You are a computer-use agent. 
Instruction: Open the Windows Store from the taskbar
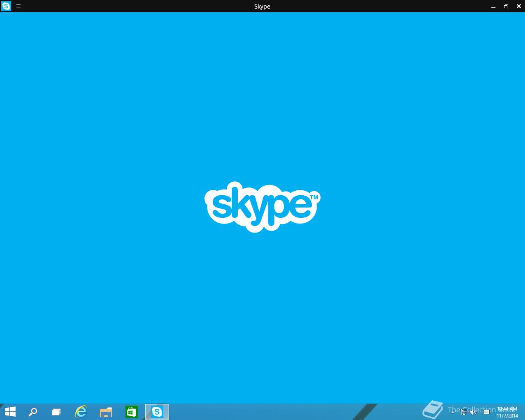point(131,412)
